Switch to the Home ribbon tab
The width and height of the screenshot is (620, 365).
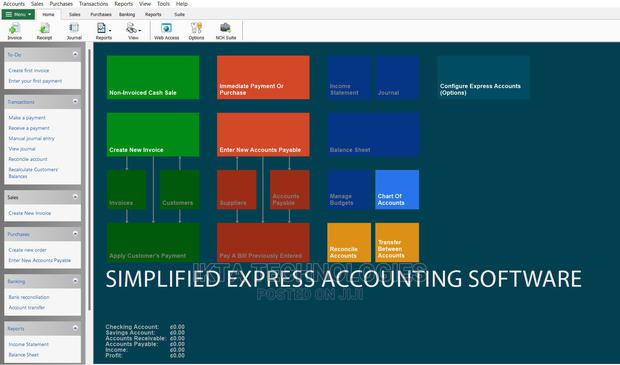[x=48, y=14]
